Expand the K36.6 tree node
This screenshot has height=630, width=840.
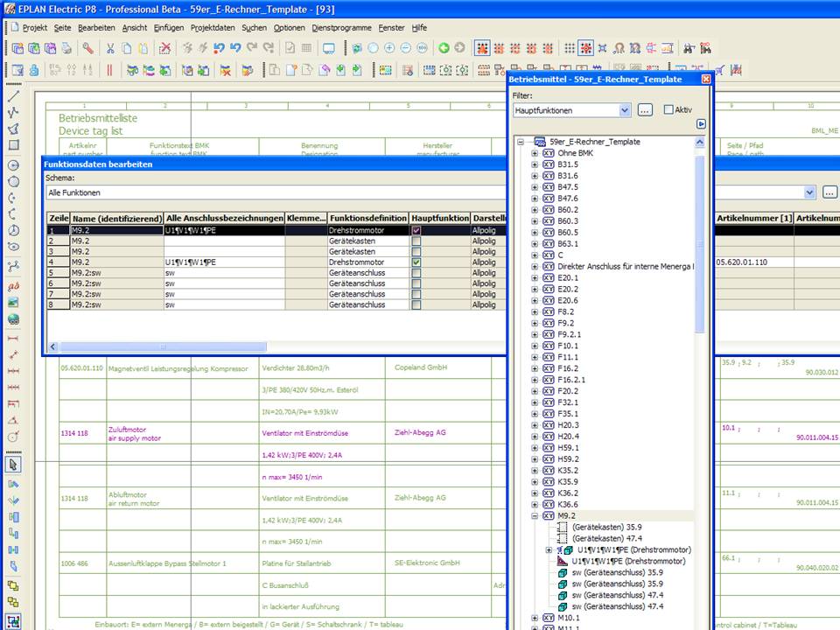pos(534,505)
